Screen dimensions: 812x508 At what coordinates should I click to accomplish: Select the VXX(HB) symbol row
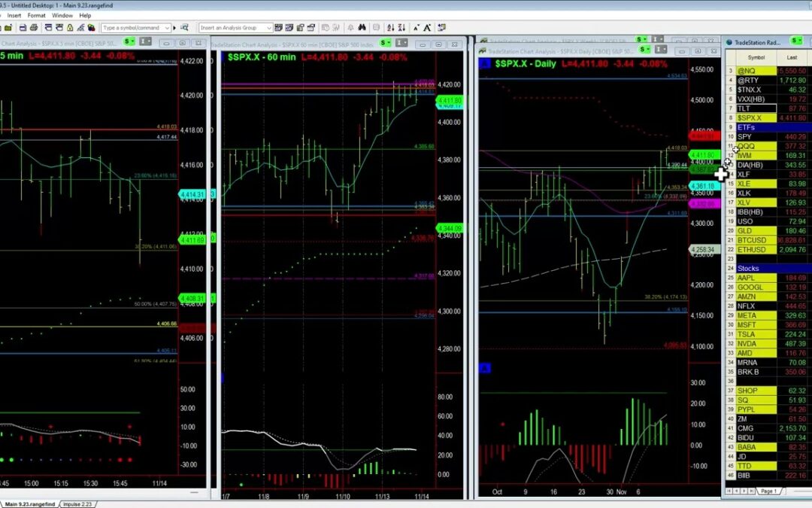[x=756, y=99]
